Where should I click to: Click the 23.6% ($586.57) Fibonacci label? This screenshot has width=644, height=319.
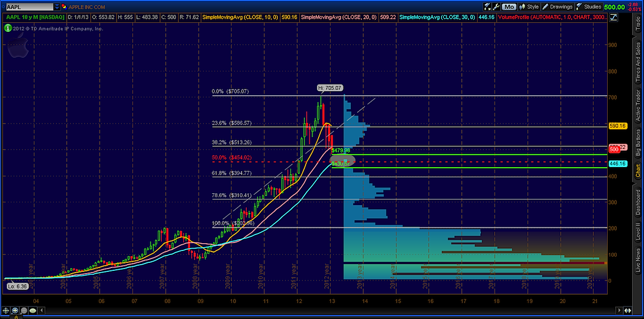click(x=231, y=123)
